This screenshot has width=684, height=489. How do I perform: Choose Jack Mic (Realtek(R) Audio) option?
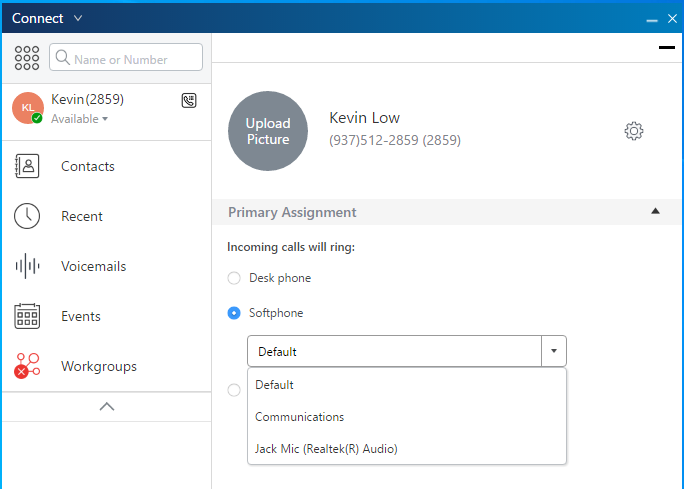coord(326,449)
